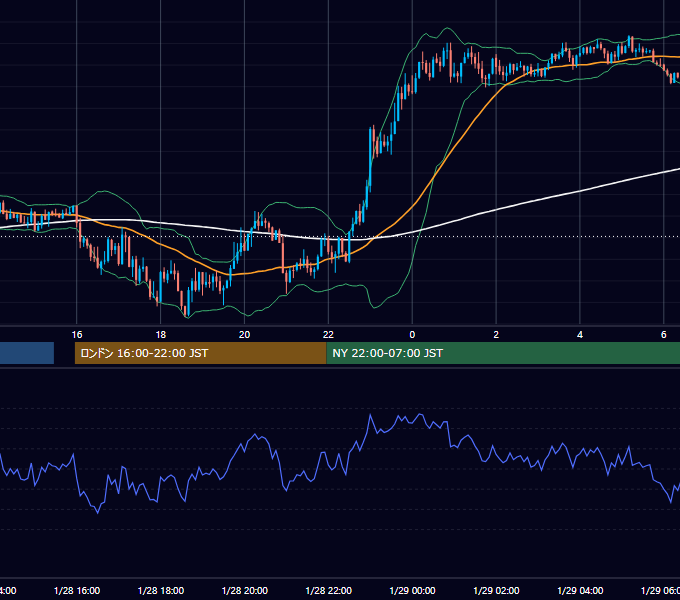Click the hour label 2 on price chart axis
Screen dimensions: 680x600
coord(496,335)
